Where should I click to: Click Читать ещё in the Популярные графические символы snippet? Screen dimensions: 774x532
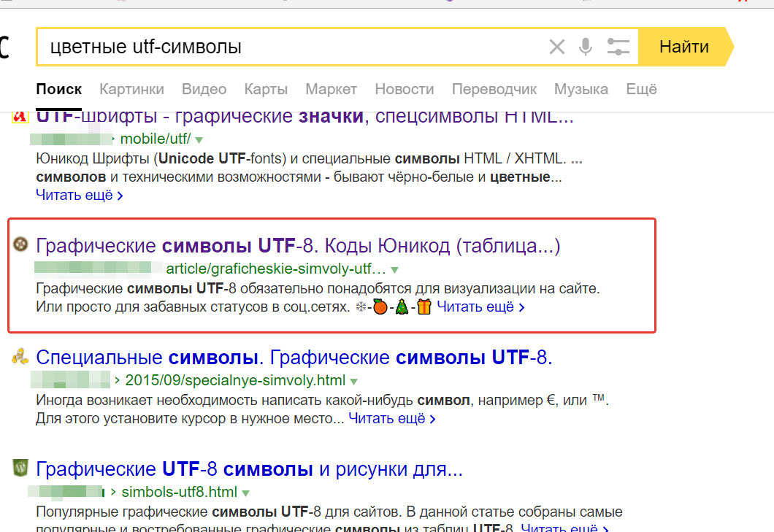coord(564,528)
